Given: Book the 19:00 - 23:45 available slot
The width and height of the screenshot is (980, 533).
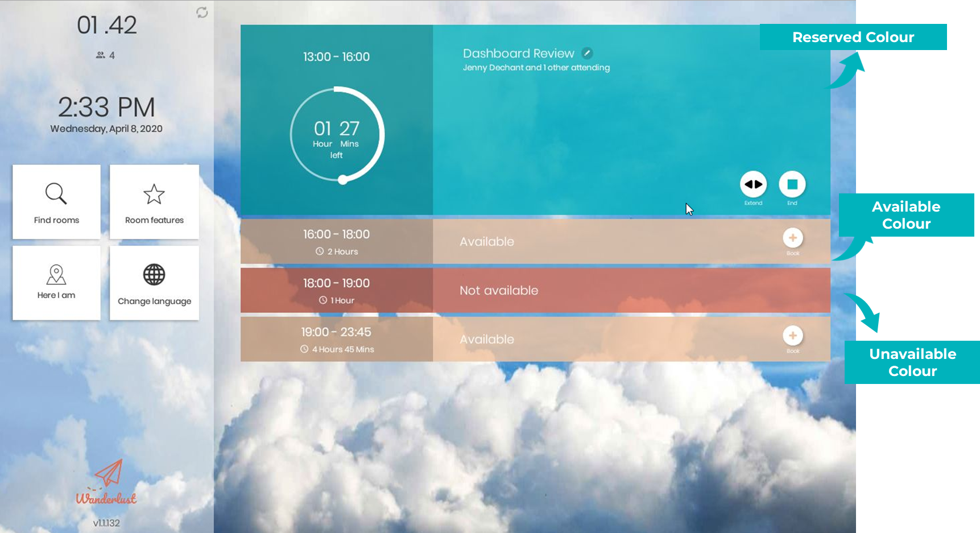Looking at the screenshot, I should 793,336.
